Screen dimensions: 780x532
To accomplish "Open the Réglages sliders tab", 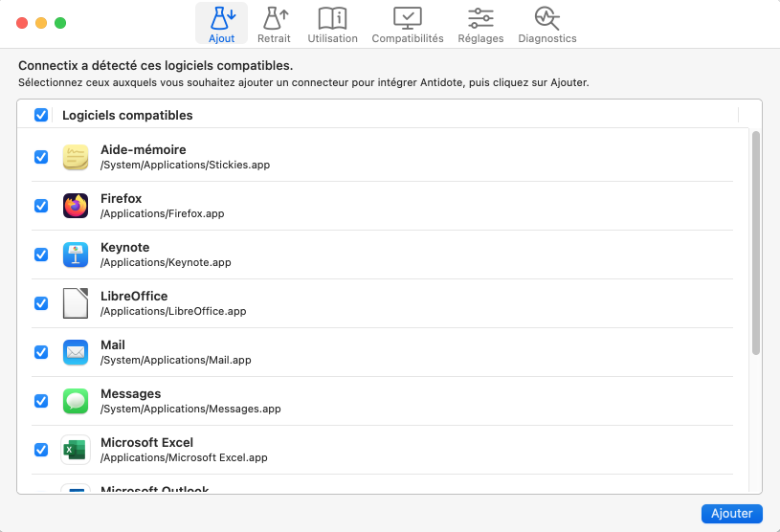I will 480,24.
